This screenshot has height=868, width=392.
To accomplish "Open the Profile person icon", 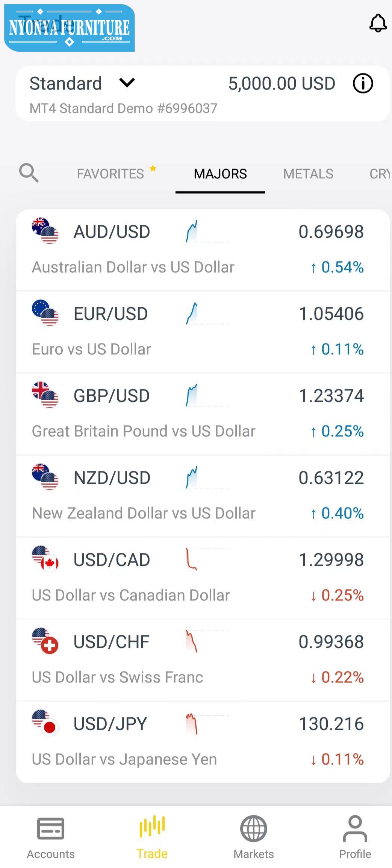I will (x=355, y=828).
